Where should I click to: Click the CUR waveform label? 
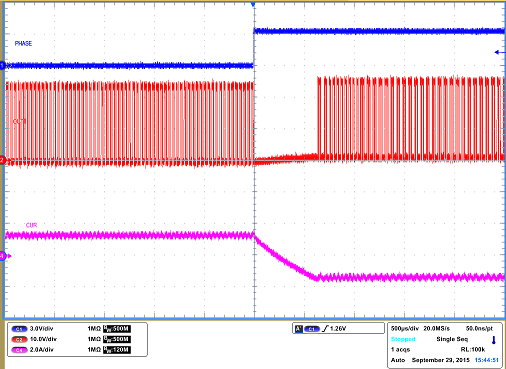pyautogui.click(x=31, y=225)
